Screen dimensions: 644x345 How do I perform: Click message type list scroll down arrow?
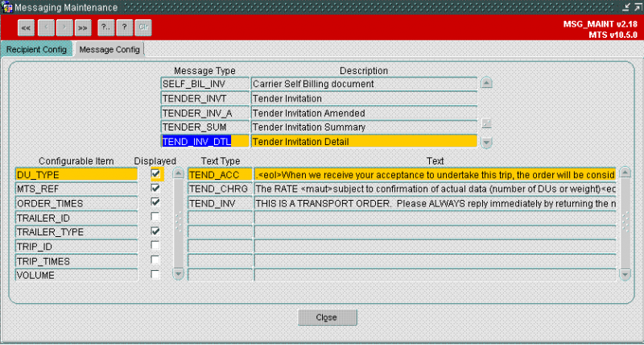pyautogui.click(x=487, y=143)
